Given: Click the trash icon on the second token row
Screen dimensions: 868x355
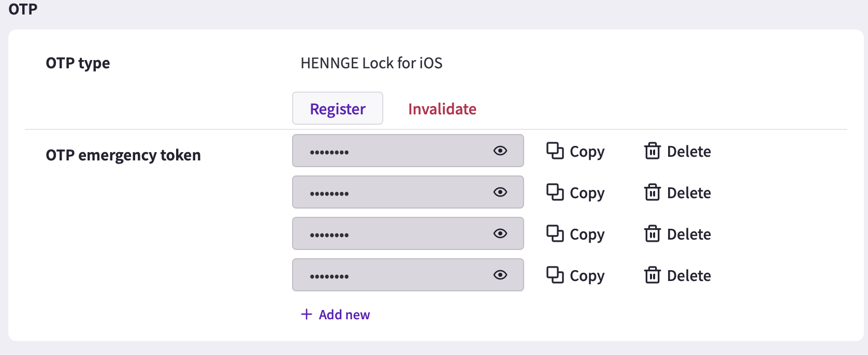Looking at the screenshot, I should [x=652, y=192].
